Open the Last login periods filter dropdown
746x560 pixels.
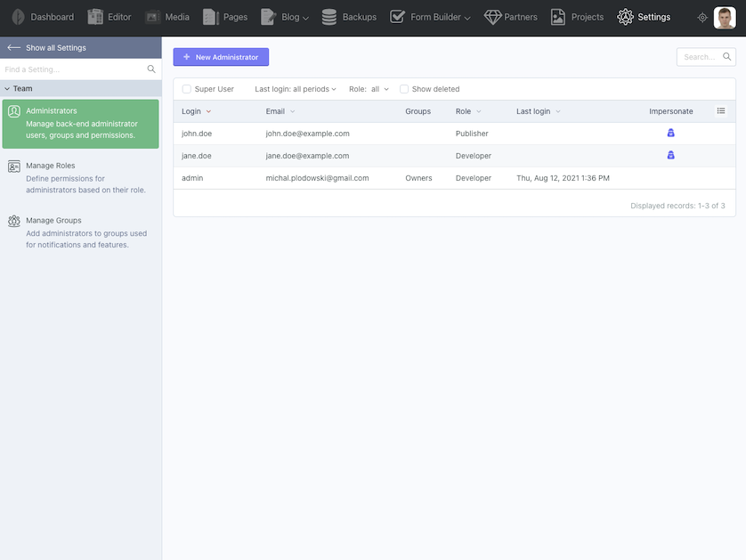296,89
